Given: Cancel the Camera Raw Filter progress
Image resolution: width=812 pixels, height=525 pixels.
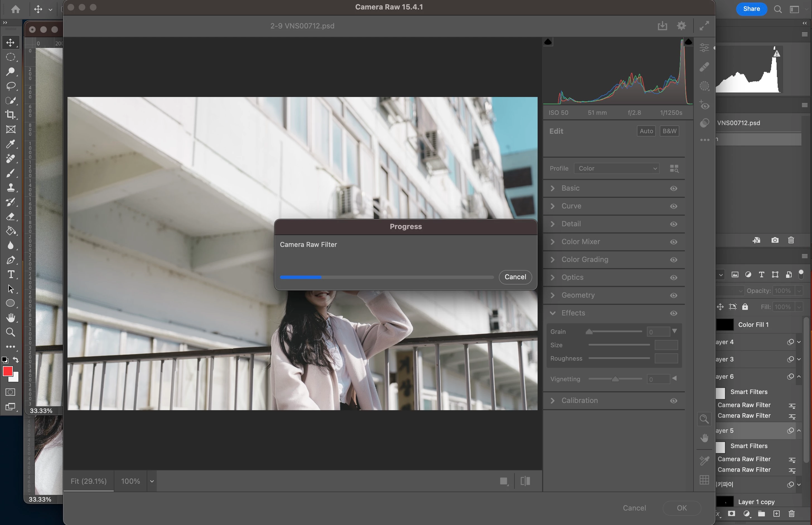Looking at the screenshot, I should [x=515, y=277].
